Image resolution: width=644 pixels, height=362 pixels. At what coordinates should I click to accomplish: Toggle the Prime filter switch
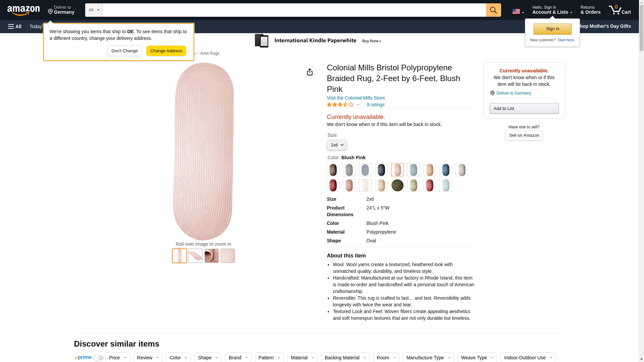click(x=98, y=358)
